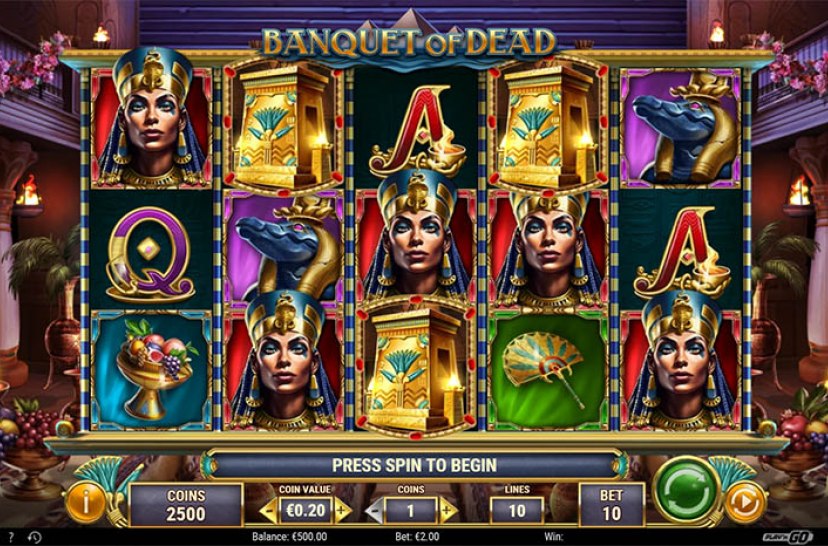
Task: Start autoplay with orange play button
Action: [x=746, y=502]
